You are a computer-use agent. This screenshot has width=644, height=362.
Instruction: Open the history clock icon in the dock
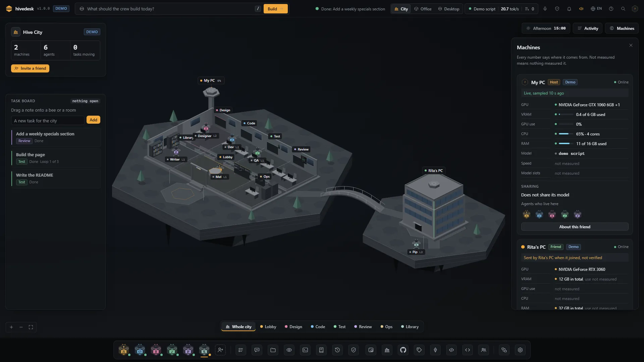point(337,350)
